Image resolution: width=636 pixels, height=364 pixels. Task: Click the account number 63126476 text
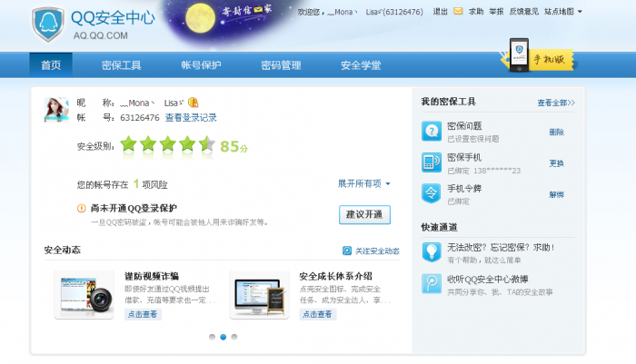point(140,117)
